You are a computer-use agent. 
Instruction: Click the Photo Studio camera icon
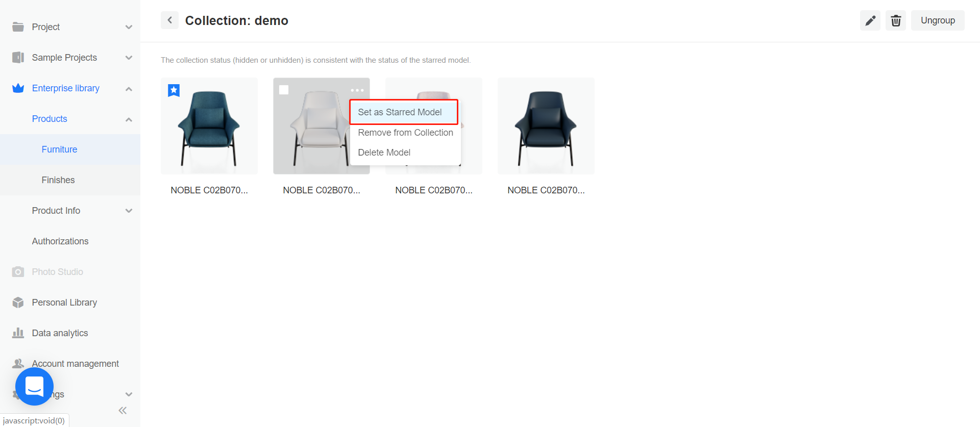click(x=18, y=272)
